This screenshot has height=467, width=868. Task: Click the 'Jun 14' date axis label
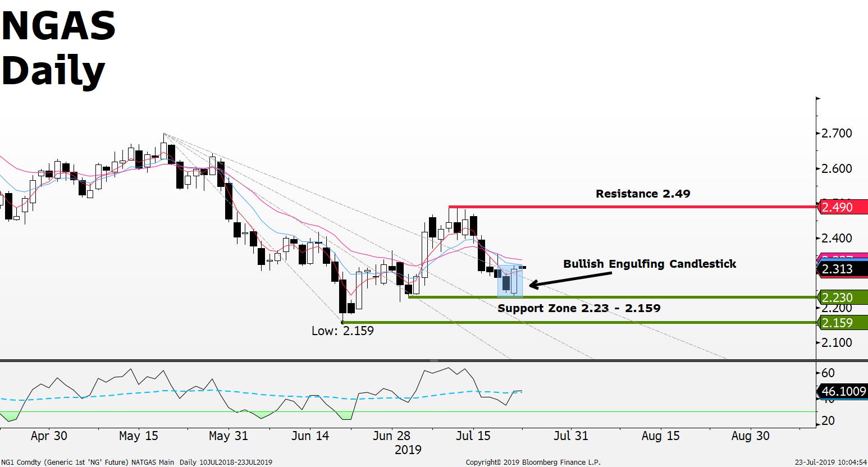coord(310,436)
